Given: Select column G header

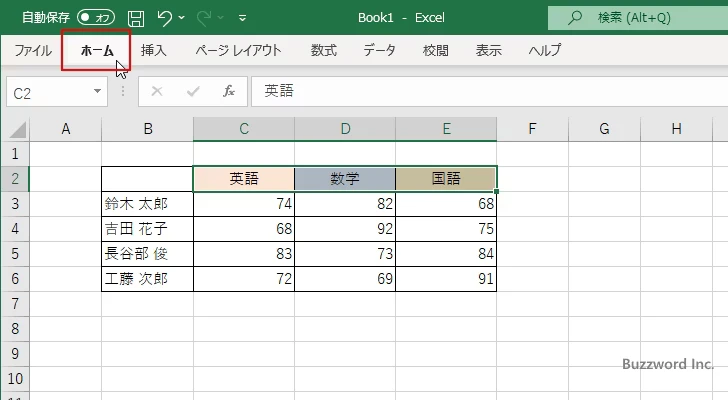Looking at the screenshot, I should click(604, 129).
